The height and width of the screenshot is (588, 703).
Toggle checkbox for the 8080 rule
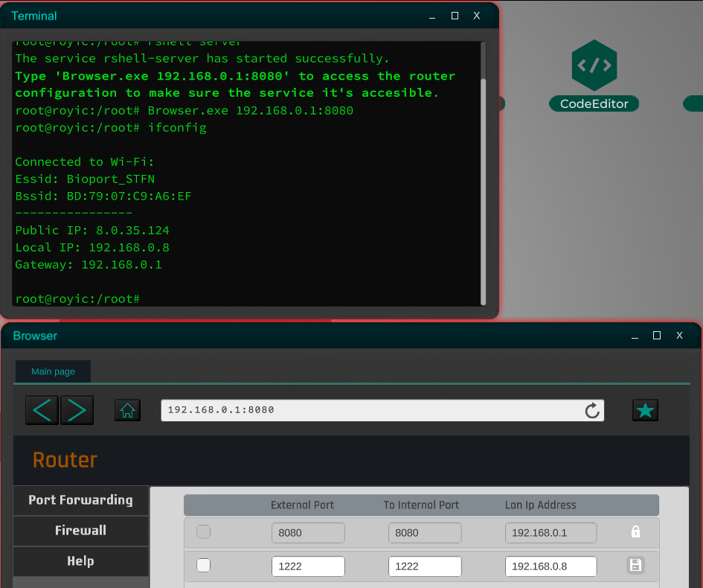click(x=204, y=532)
